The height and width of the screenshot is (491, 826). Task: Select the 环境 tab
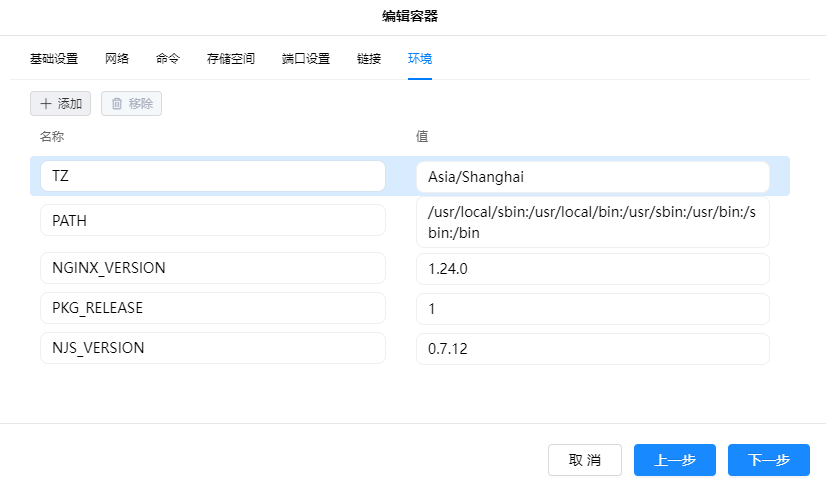click(420, 59)
